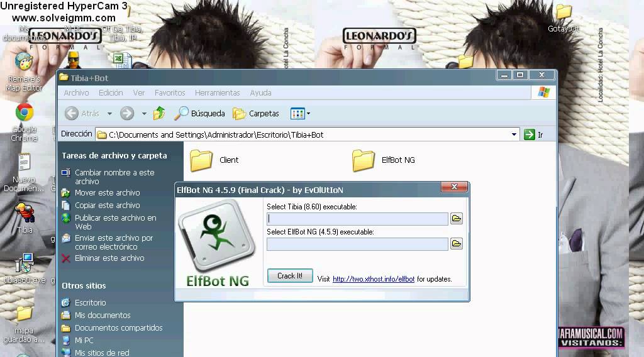The image size is (644, 357).
Task: Browse for the ElfBot NG executable
Action: (x=457, y=244)
